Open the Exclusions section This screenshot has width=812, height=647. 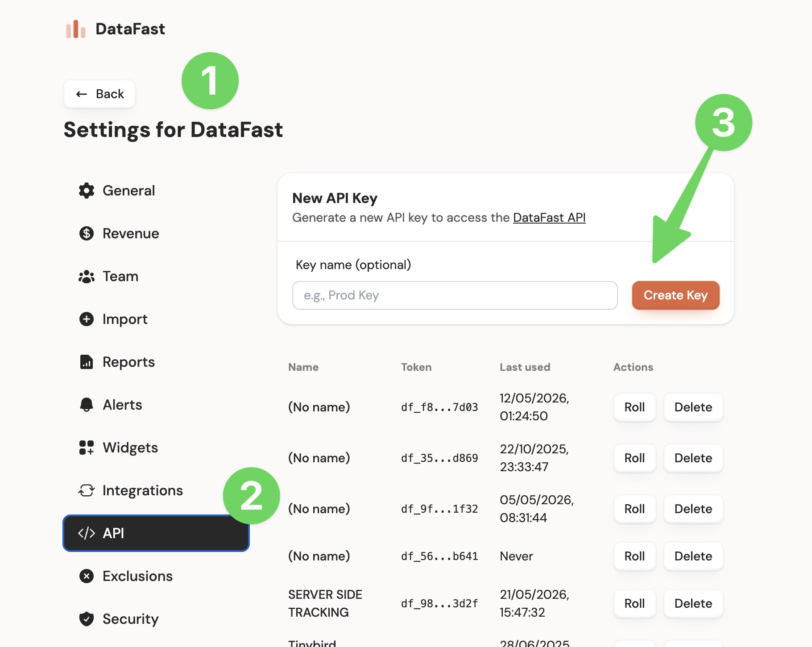coord(156,576)
